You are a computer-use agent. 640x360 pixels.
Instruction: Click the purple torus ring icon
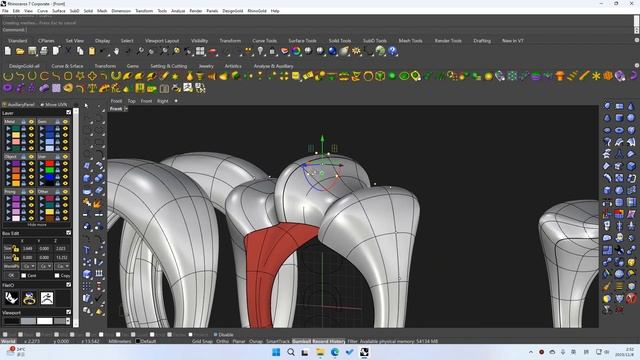pos(8,88)
